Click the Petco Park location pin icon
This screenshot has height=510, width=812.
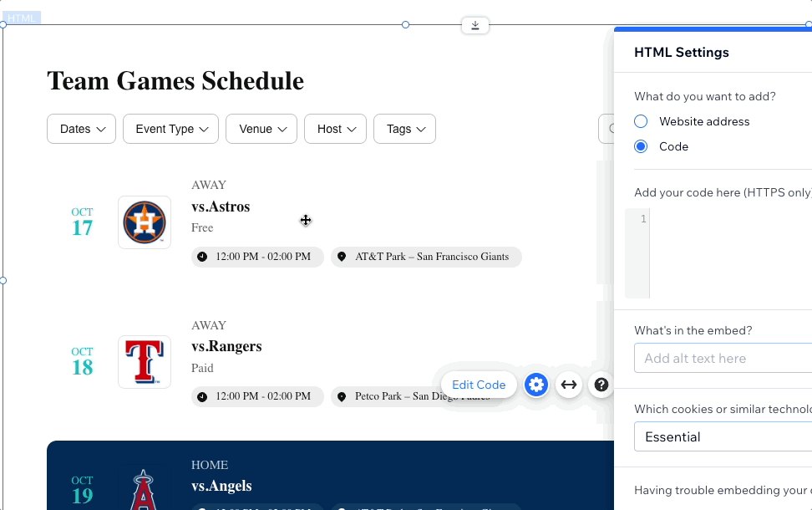coord(342,396)
